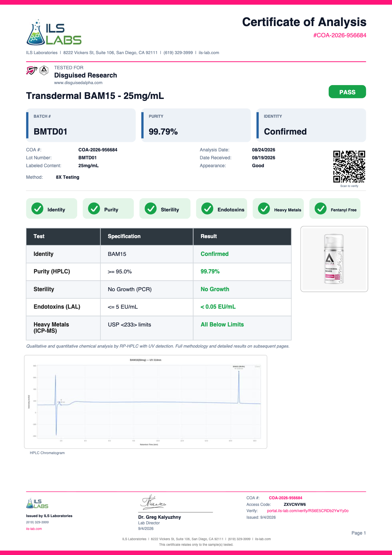Click the 'Endotoxins (LAL)' table cell
Screen dimensions: 392x555
point(63,307)
